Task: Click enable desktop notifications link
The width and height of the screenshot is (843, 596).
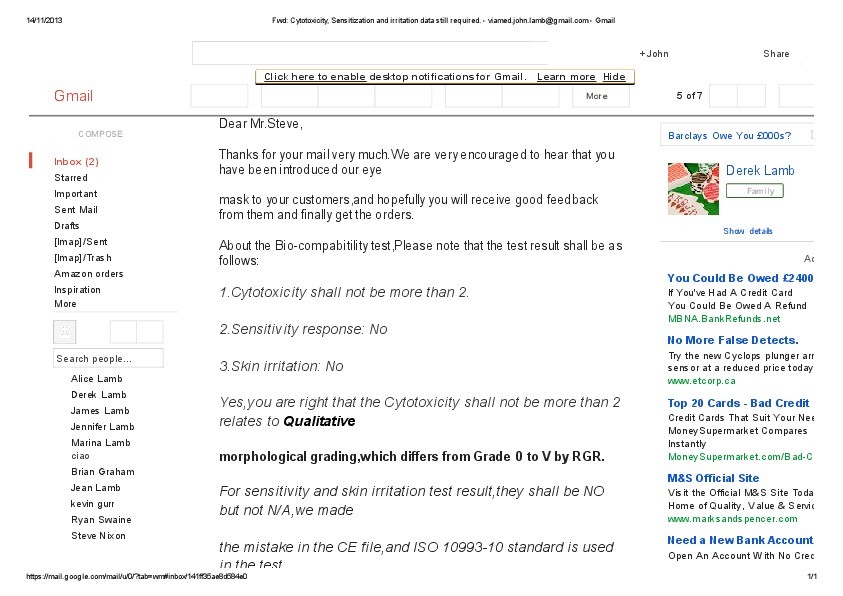Action: [314, 77]
